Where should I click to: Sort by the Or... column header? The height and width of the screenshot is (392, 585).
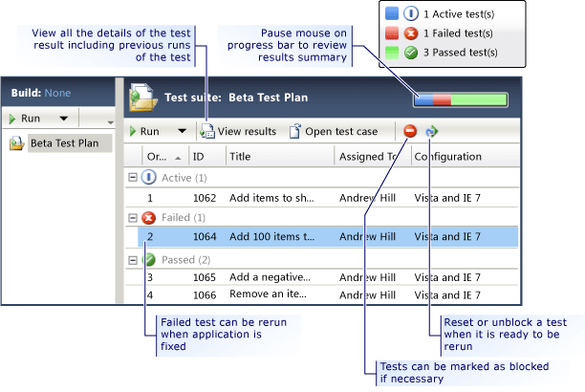(x=164, y=157)
